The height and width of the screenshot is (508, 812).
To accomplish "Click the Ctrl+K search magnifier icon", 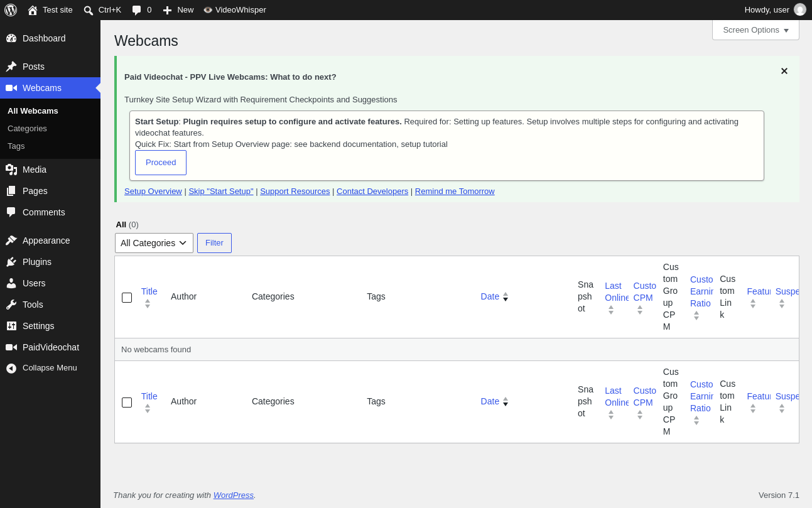I will (89, 10).
